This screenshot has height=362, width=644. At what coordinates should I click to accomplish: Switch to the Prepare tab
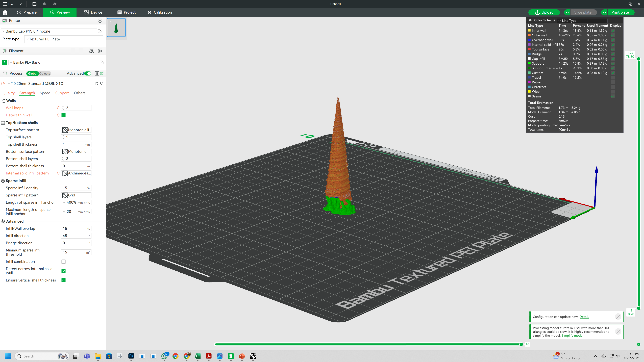tap(27, 13)
